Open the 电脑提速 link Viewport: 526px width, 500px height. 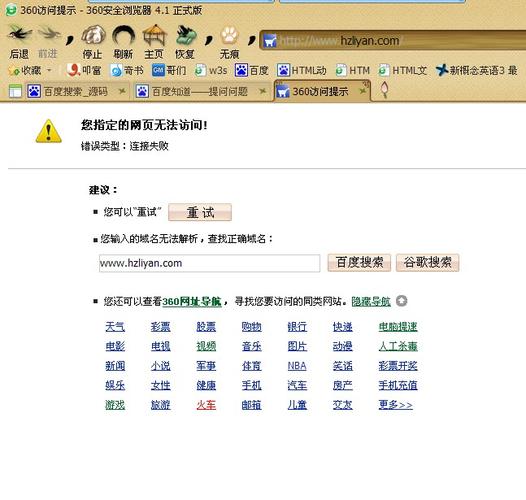[x=398, y=327]
